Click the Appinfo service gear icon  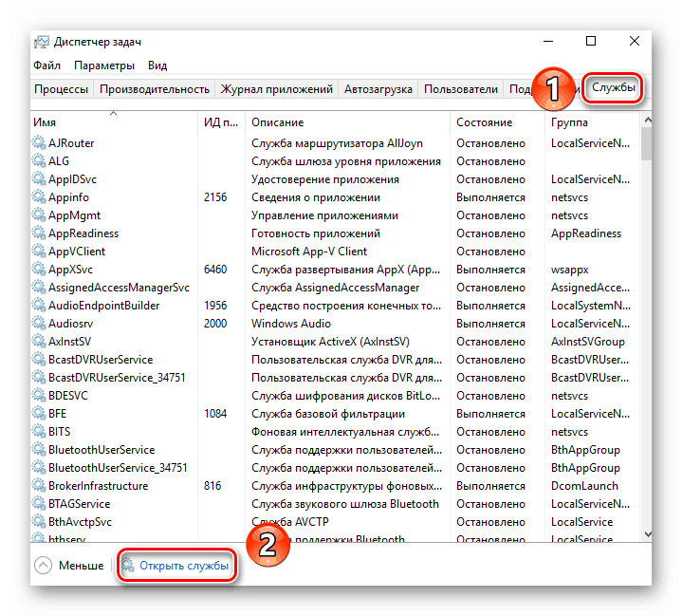(x=39, y=196)
